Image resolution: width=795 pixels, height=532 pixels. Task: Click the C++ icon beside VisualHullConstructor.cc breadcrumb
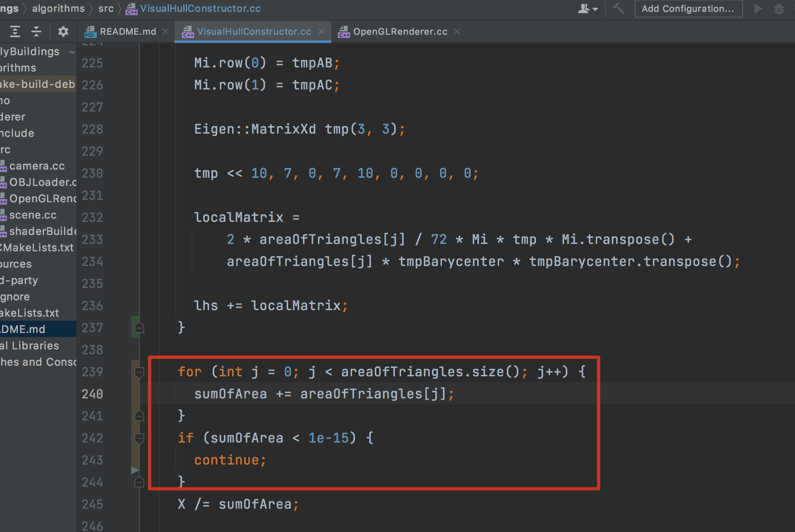132,9
